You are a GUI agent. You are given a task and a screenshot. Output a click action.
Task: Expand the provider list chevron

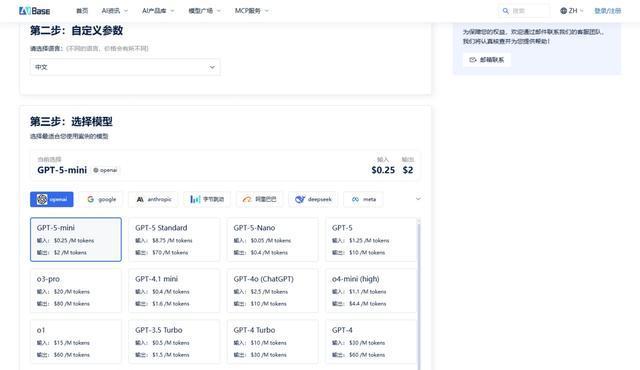pyautogui.click(x=418, y=199)
